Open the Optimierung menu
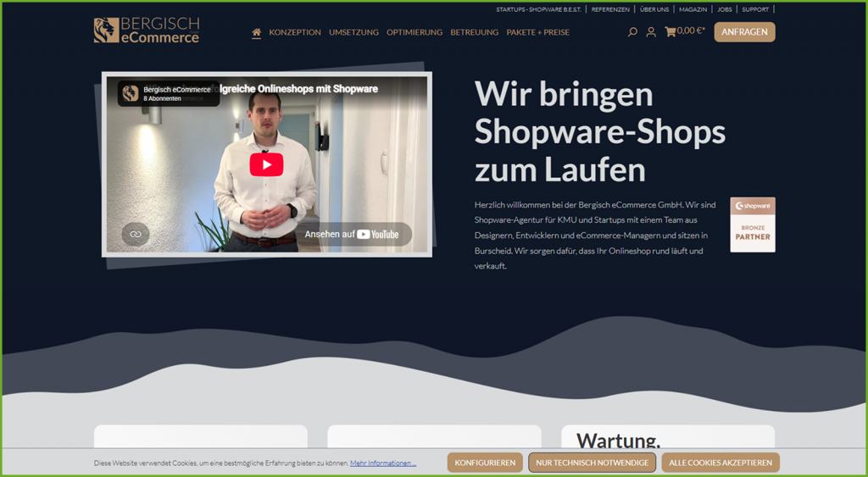Image resolution: width=868 pixels, height=477 pixels. point(415,32)
